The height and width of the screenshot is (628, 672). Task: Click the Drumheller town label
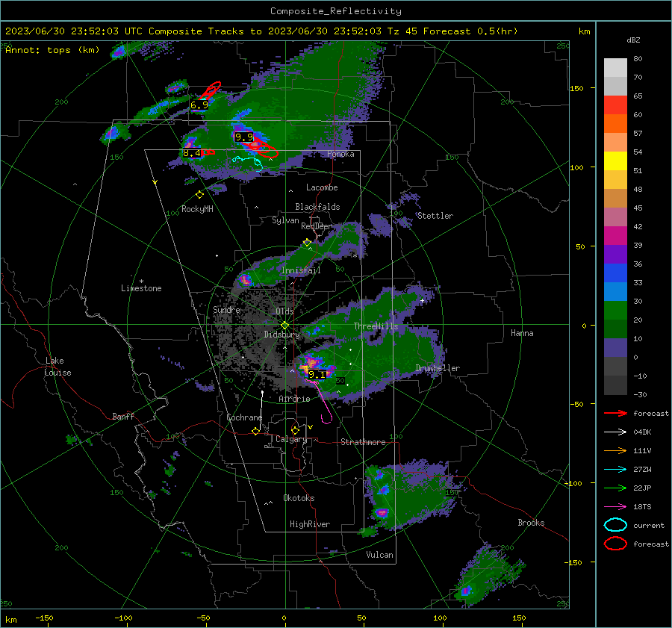pos(438,368)
